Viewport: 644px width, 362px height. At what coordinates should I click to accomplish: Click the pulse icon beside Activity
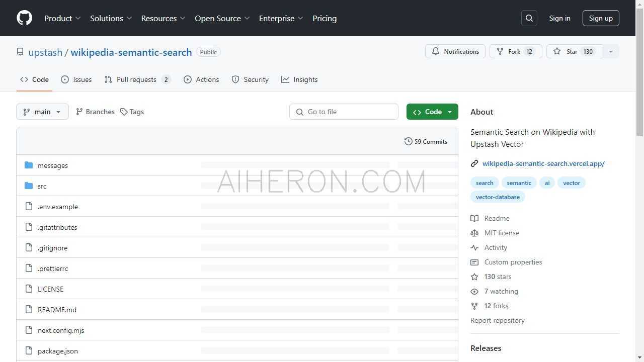click(x=474, y=247)
